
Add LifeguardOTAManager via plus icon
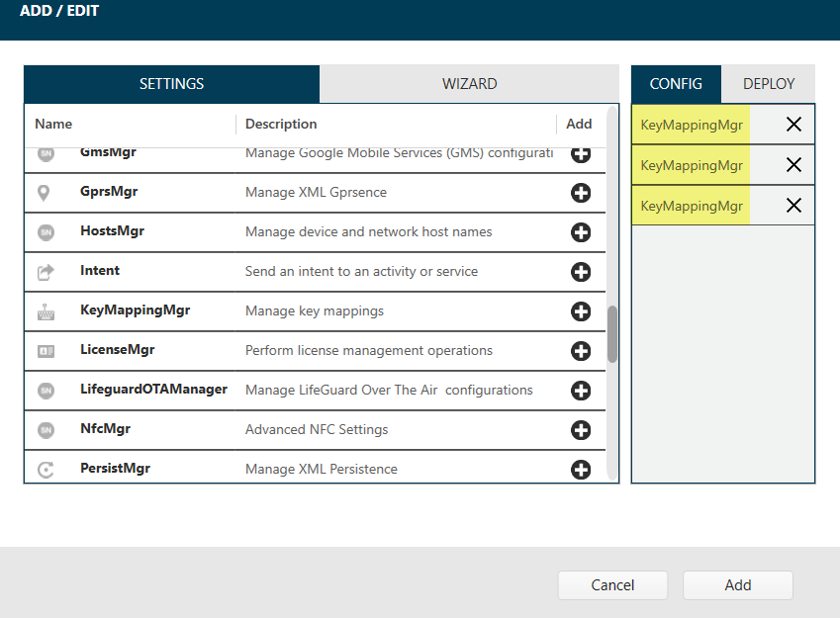click(x=581, y=391)
